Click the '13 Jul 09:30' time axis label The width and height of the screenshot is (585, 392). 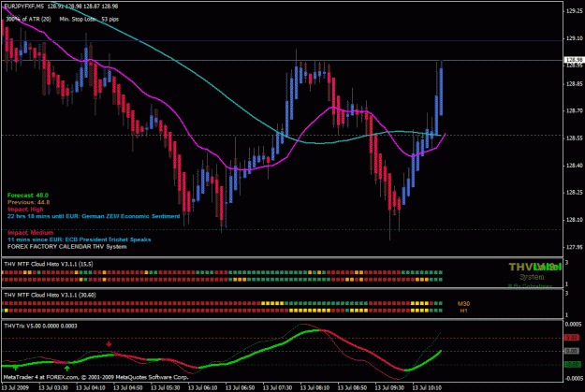coord(389,388)
